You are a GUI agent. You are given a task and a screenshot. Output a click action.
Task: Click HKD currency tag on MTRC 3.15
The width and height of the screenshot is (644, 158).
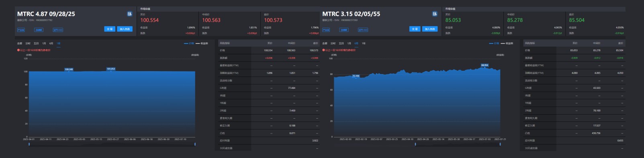point(363,30)
